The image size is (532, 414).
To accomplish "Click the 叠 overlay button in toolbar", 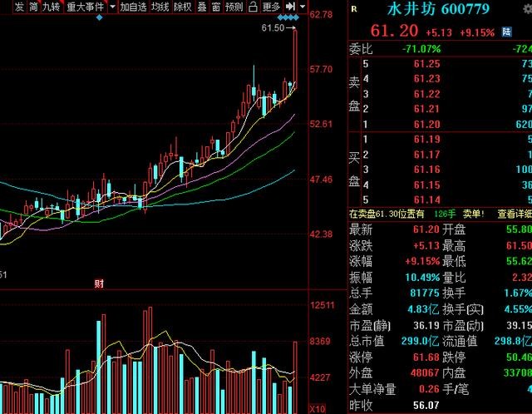I will [201, 7].
